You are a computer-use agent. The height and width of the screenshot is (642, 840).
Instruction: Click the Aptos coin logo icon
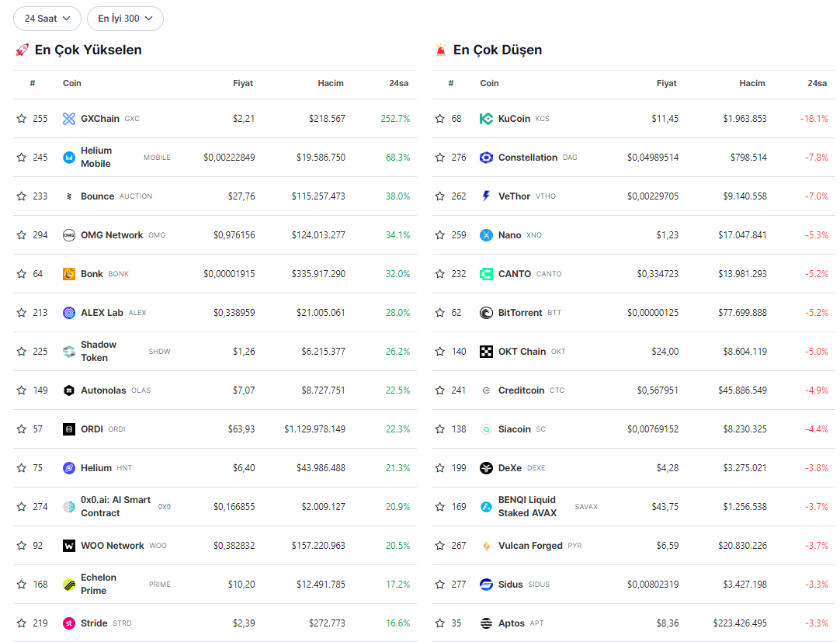coord(486,623)
